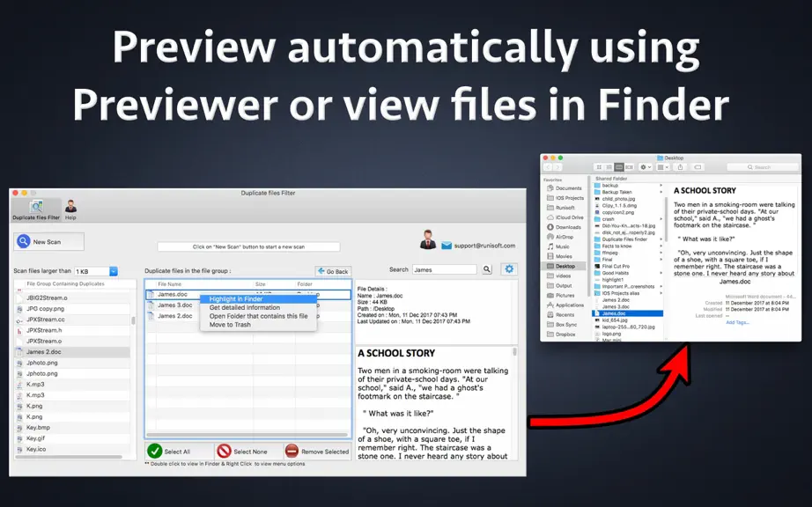Start a New Scan
This screenshot has width=812, height=507.
point(48,241)
